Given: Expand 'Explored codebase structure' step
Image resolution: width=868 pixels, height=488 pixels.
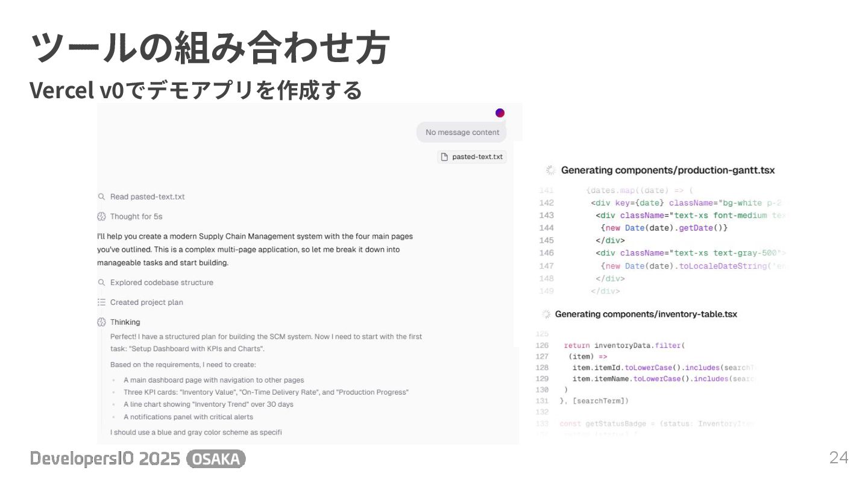Looking at the screenshot, I should click(162, 283).
